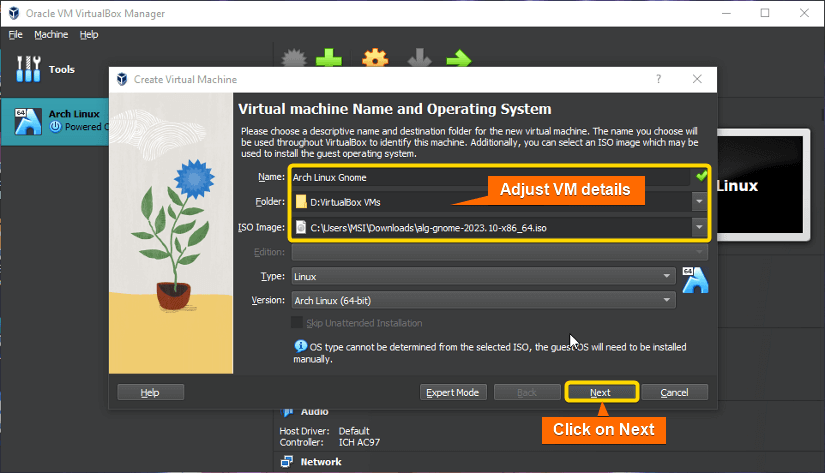Open Settings via orange gear toolbar icon
The image size is (825, 473).
point(375,57)
